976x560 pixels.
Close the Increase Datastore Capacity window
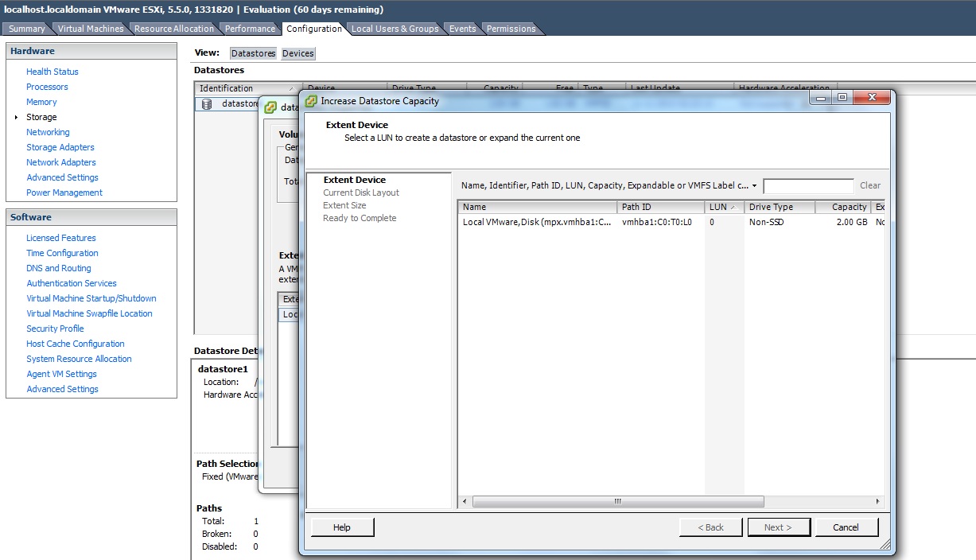[871, 98]
